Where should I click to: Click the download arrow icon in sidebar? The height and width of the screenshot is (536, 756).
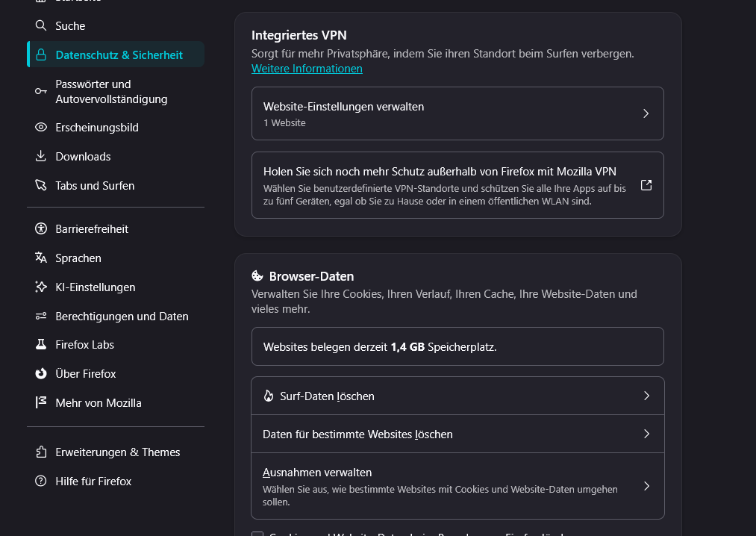(x=41, y=156)
